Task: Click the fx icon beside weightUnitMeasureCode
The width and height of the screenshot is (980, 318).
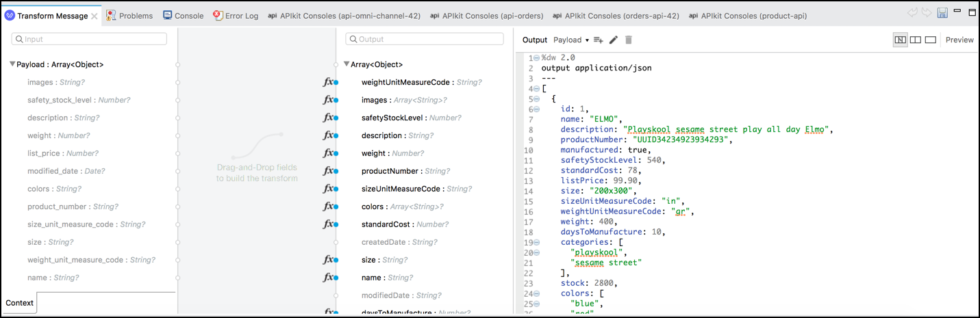Action: click(329, 82)
